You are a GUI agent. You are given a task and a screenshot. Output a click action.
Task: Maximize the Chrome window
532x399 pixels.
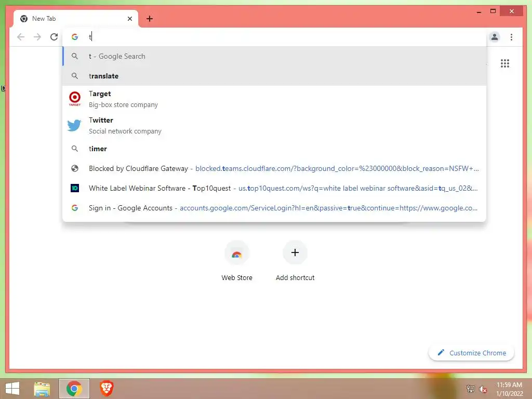pyautogui.click(x=493, y=11)
